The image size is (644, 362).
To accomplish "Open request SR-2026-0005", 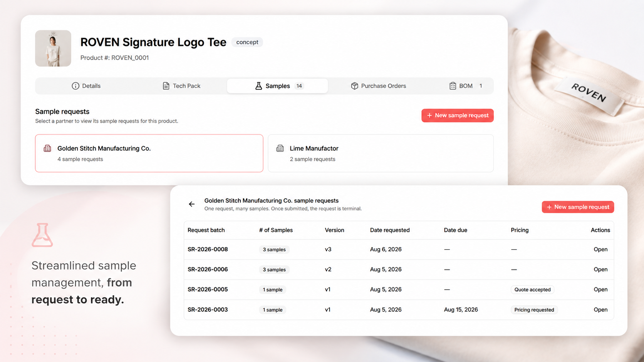I will (600, 289).
